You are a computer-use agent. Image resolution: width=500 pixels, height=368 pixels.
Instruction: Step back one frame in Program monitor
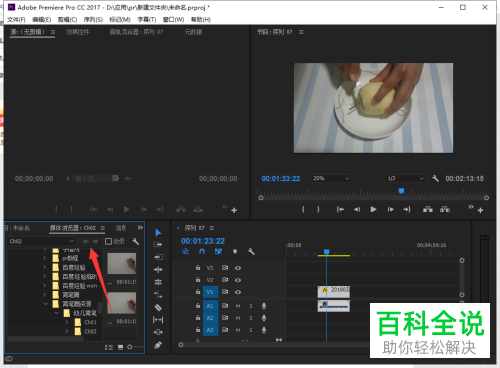click(x=357, y=209)
